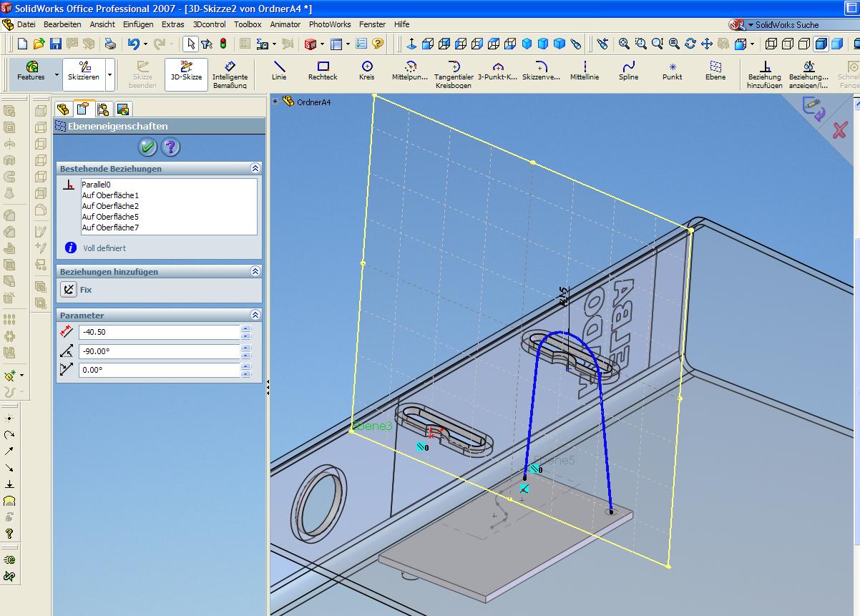The height and width of the screenshot is (616, 860).
Task: Open the Features flyout dropdown arrow
Action: [57, 74]
